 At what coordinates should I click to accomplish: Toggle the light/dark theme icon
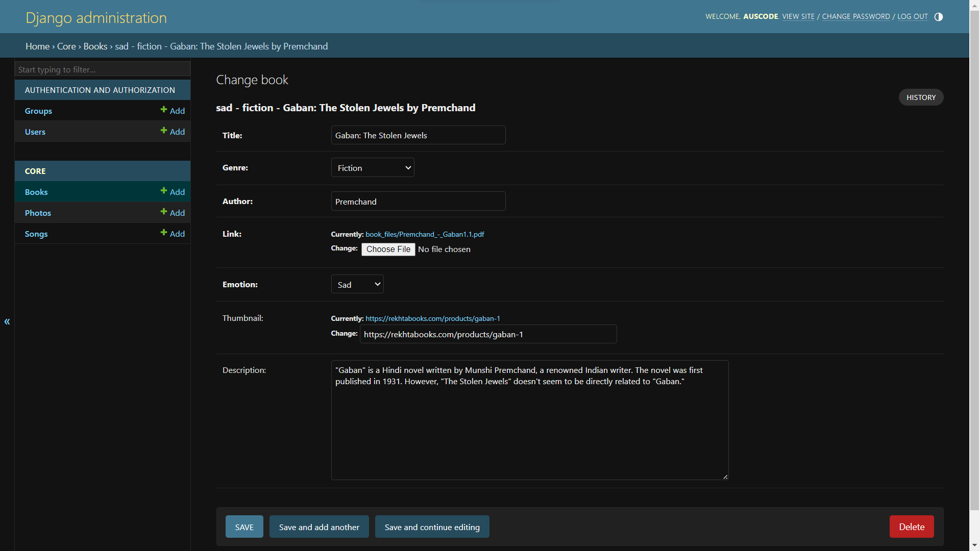click(x=938, y=17)
